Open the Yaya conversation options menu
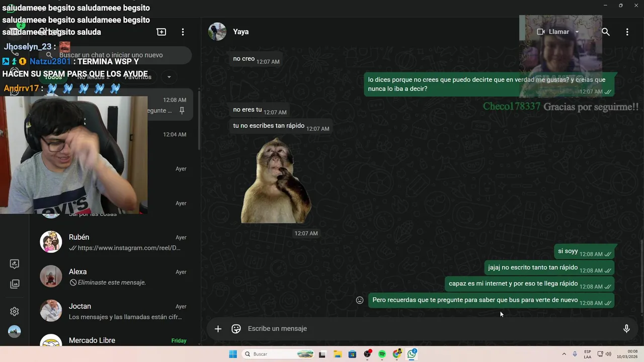 [x=627, y=32]
